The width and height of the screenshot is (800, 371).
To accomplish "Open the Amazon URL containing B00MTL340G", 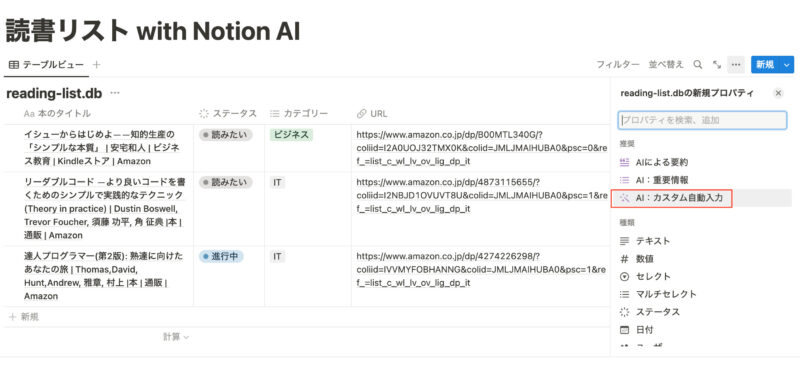I will click(482, 148).
